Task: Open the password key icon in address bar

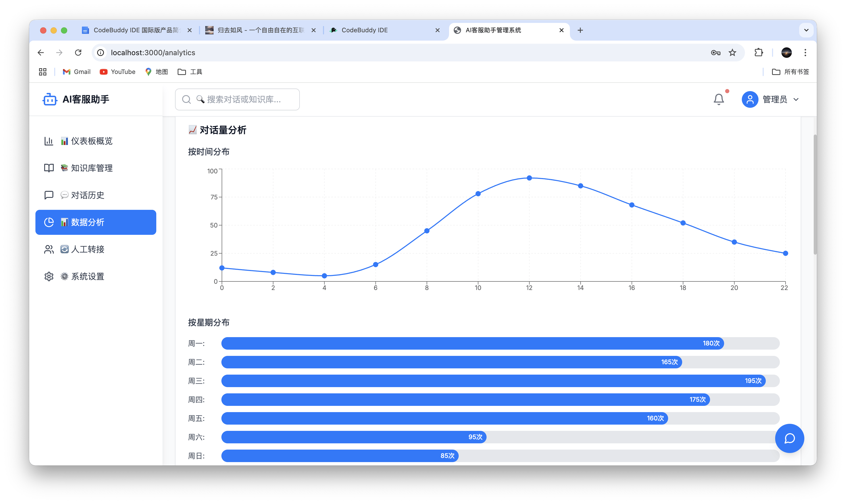Action: point(716,53)
